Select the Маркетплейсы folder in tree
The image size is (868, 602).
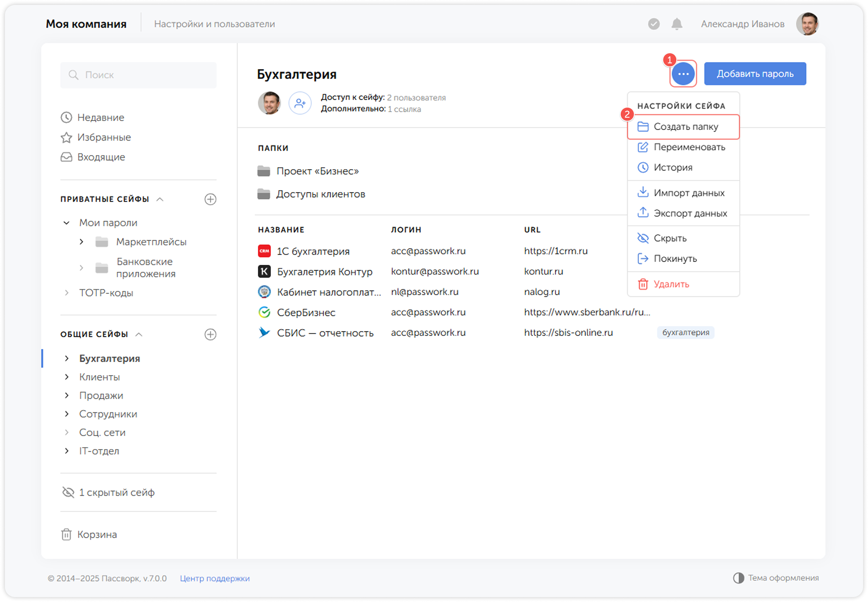point(151,242)
